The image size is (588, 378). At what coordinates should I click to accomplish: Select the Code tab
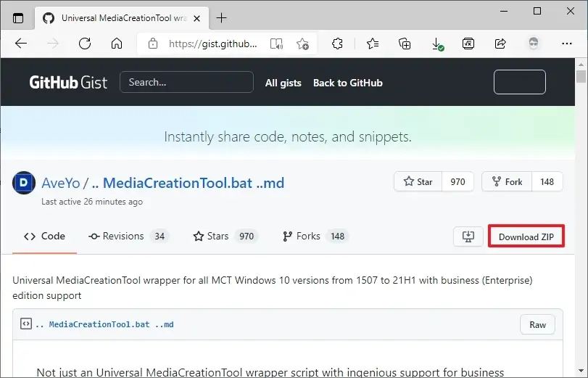pyautogui.click(x=44, y=236)
